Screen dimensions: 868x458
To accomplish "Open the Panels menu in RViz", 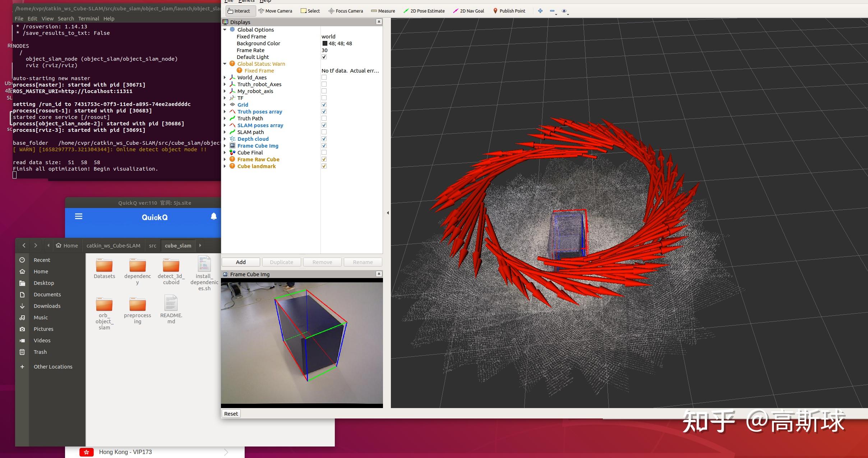I will click(x=247, y=1).
